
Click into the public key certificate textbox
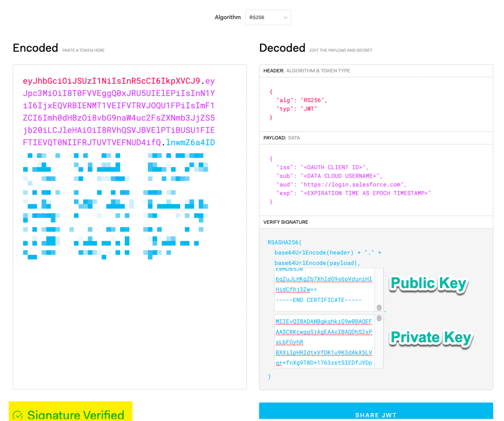click(324, 289)
